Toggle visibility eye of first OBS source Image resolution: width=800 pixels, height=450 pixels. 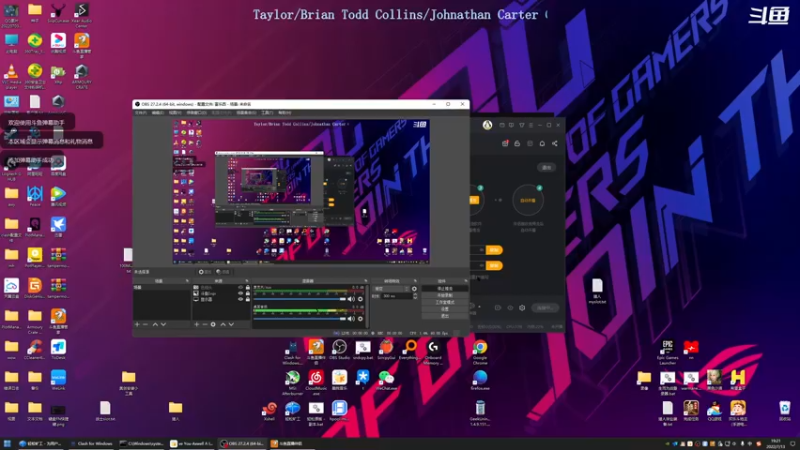pyautogui.click(x=240, y=288)
